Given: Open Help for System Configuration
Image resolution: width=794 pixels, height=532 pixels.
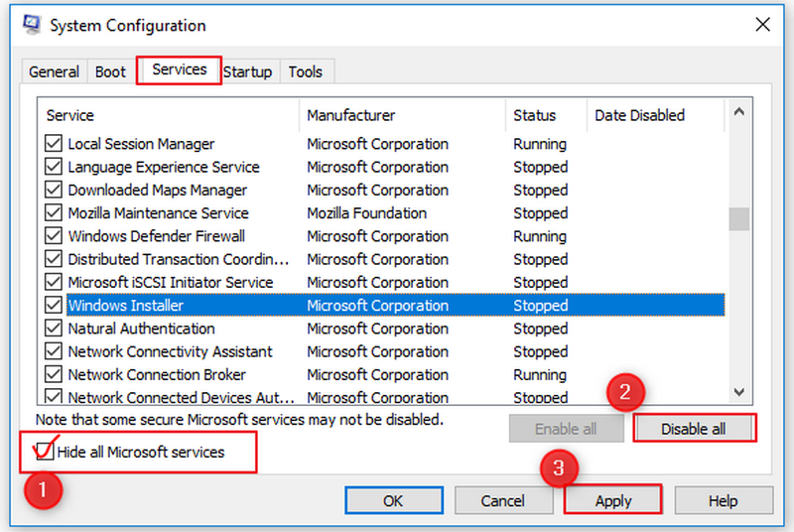Looking at the screenshot, I should 723,500.
